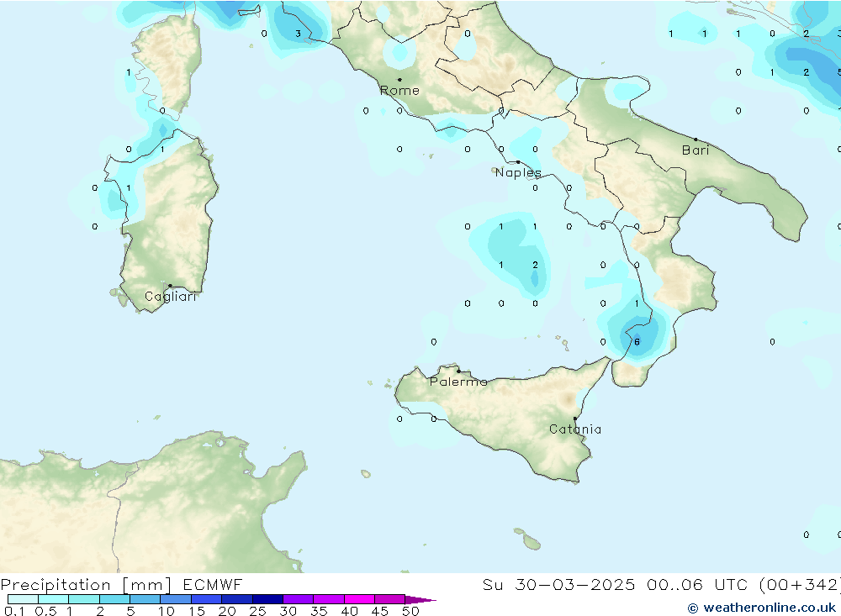The height and width of the screenshot is (616, 841).
Task: Click the Cagliari city label
Action: (171, 297)
